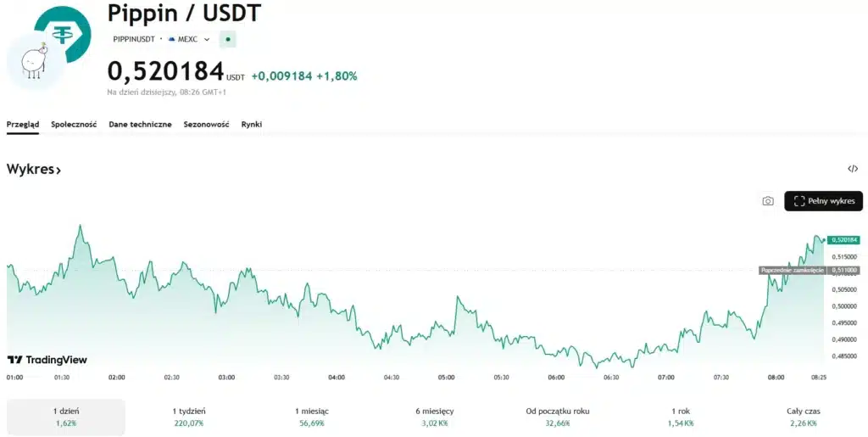Click the green market status dot
The width and height of the screenshot is (868, 437).
(227, 39)
